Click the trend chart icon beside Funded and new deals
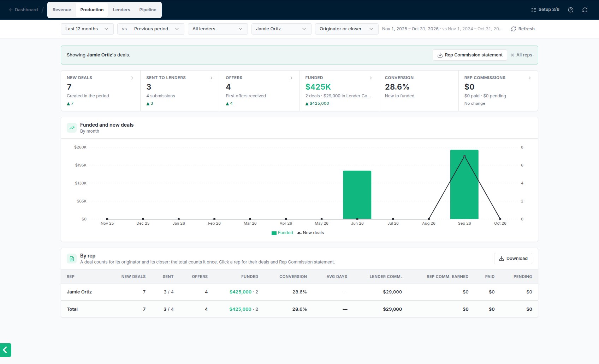 [72, 128]
